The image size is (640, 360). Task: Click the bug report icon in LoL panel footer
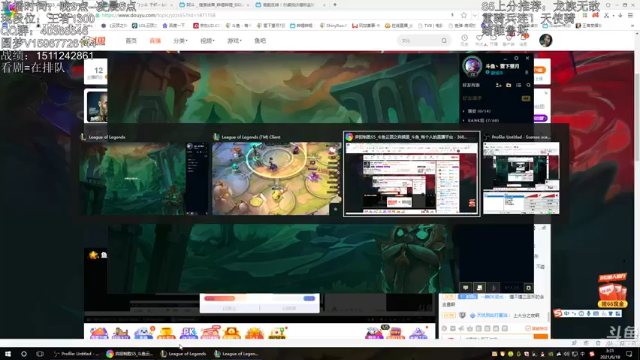point(528,288)
